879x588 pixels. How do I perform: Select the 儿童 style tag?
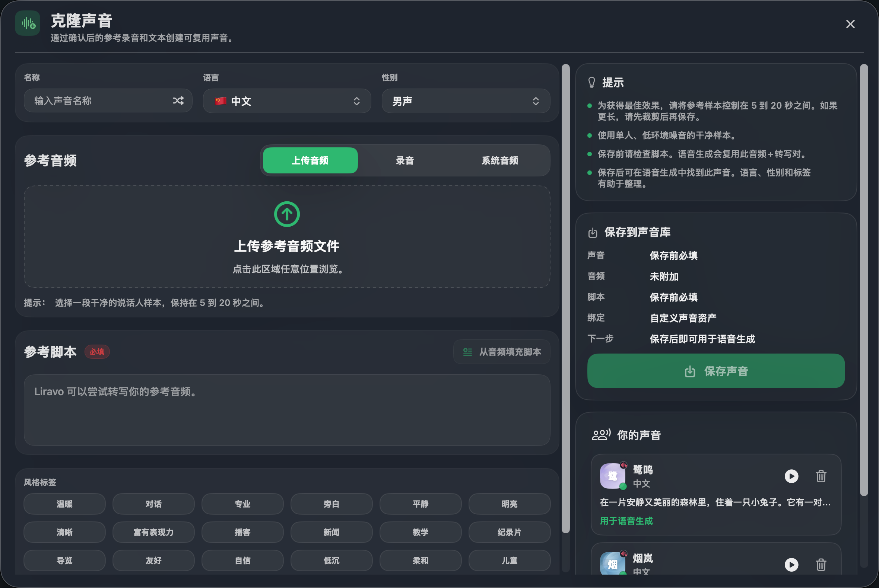click(x=509, y=560)
